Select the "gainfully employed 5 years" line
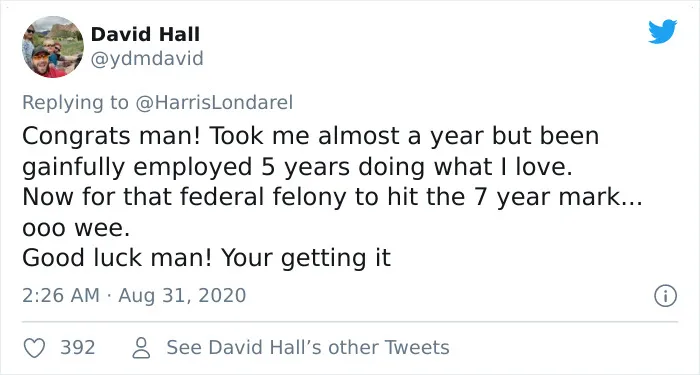700x375 pixels. click(186, 167)
